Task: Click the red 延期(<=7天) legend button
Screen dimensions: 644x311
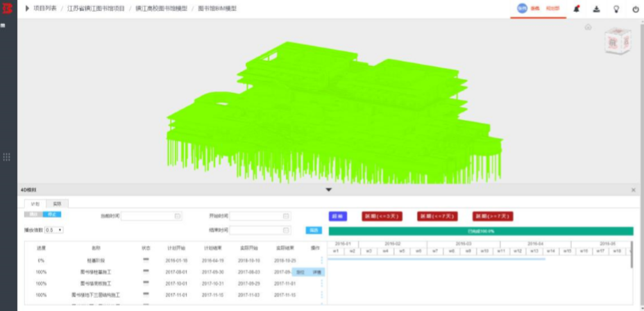Action: point(437,217)
